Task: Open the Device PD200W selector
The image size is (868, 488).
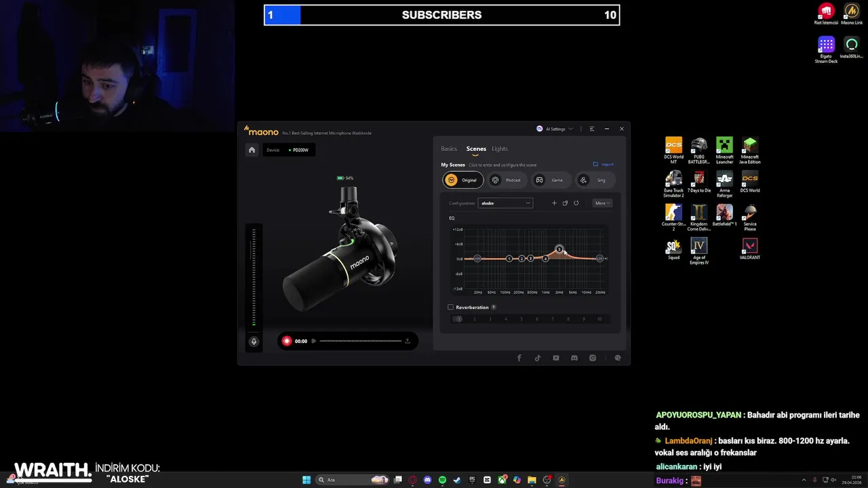Action: tap(290, 150)
